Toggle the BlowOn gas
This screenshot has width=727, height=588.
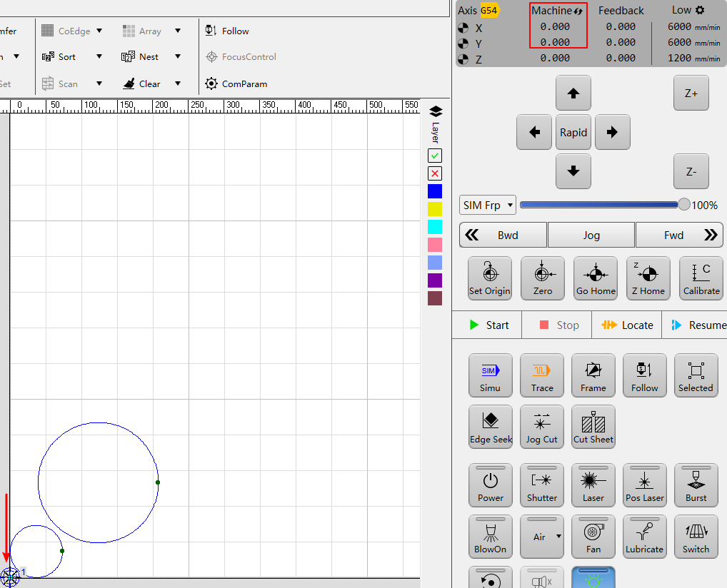click(x=490, y=537)
